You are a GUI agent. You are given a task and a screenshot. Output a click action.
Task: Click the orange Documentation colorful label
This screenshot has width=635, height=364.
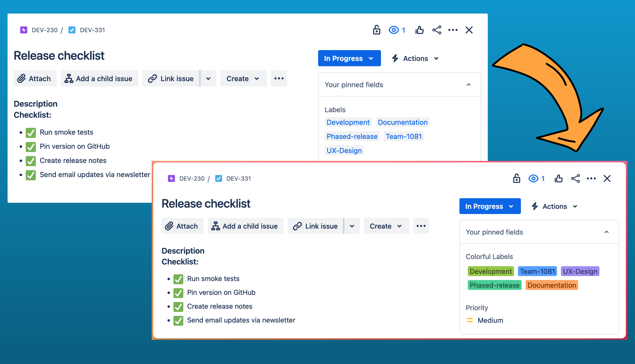pos(552,285)
